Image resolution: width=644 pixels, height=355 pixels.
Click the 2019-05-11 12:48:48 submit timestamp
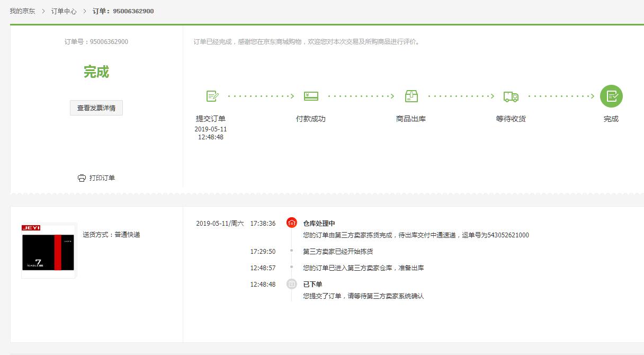[211, 133]
